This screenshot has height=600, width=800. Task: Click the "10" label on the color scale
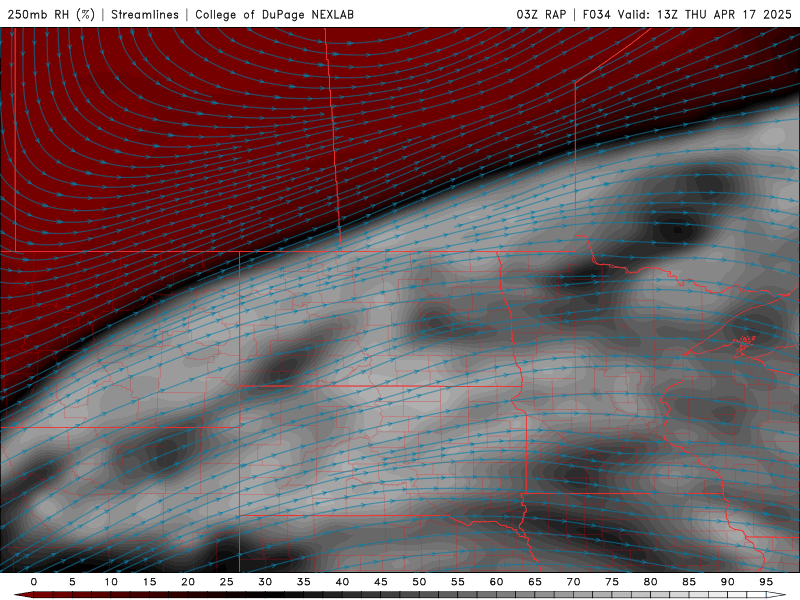111,582
